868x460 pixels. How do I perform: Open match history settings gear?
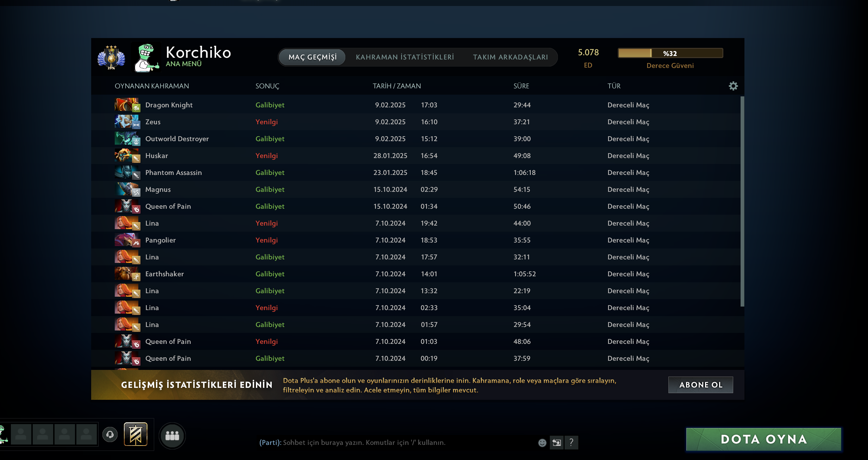(733, 86)
